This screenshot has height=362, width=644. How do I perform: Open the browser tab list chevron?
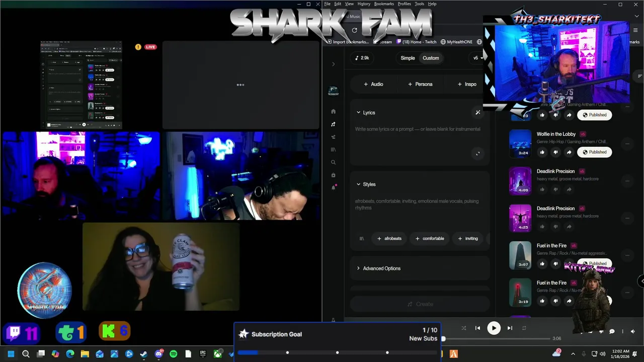point(636,17)
